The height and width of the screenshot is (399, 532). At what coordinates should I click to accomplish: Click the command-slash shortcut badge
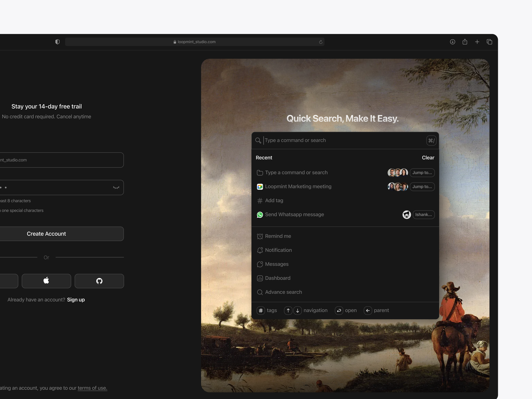click(431, 141)
